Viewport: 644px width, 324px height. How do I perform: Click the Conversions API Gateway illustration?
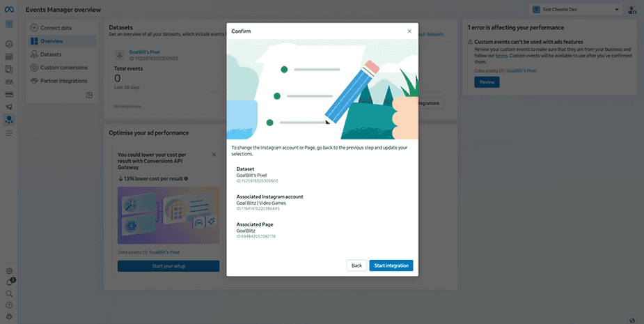point(168,215)
